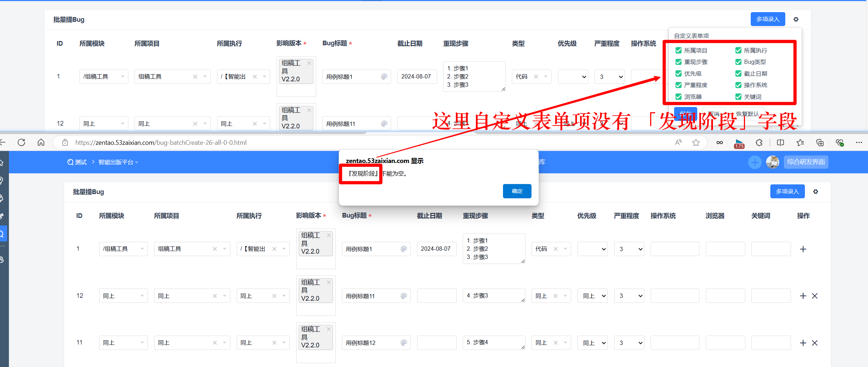
Task: Open the browser extensions puzzle icon
Action: click(x=759, y=143)
